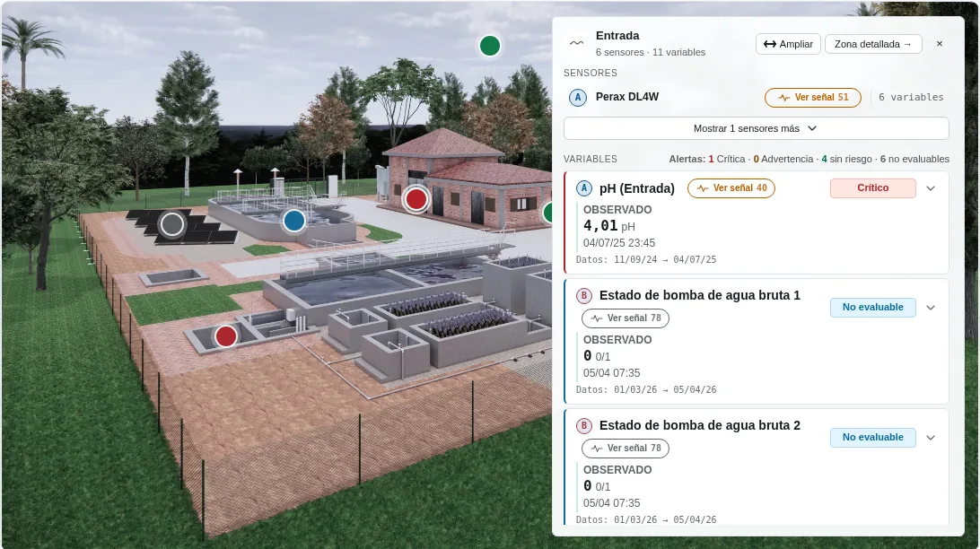Expand Mostrar 1 sensores más
980x549 pixels.
(x=757, y=128)
